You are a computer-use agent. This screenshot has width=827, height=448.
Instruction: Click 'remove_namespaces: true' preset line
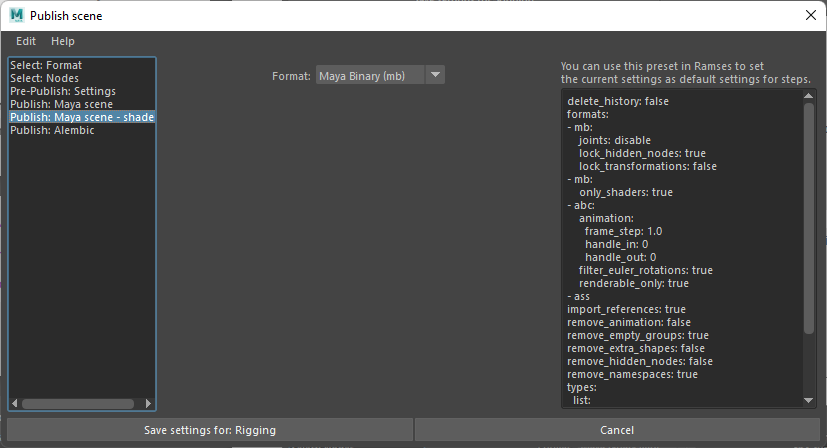(x=632, y=374)
